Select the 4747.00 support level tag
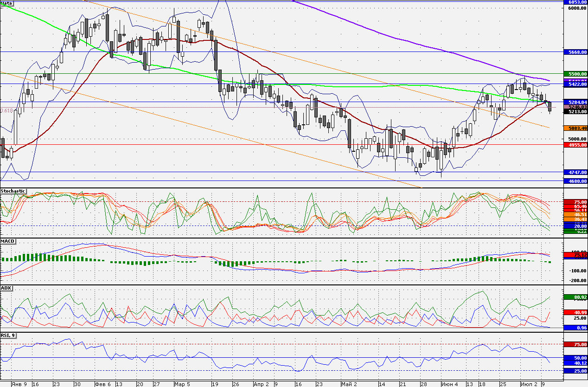Viewport: 588px width, 387px height. point(575,172)
